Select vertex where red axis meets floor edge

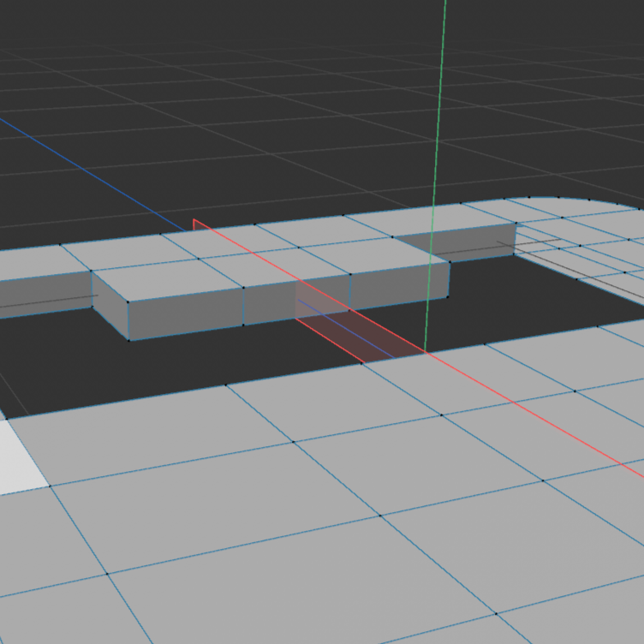(x=426, y=352)
